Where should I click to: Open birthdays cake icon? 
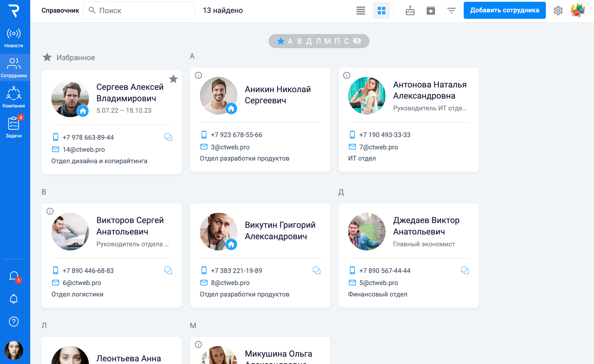pyautogui.click(x=410, y=11)
